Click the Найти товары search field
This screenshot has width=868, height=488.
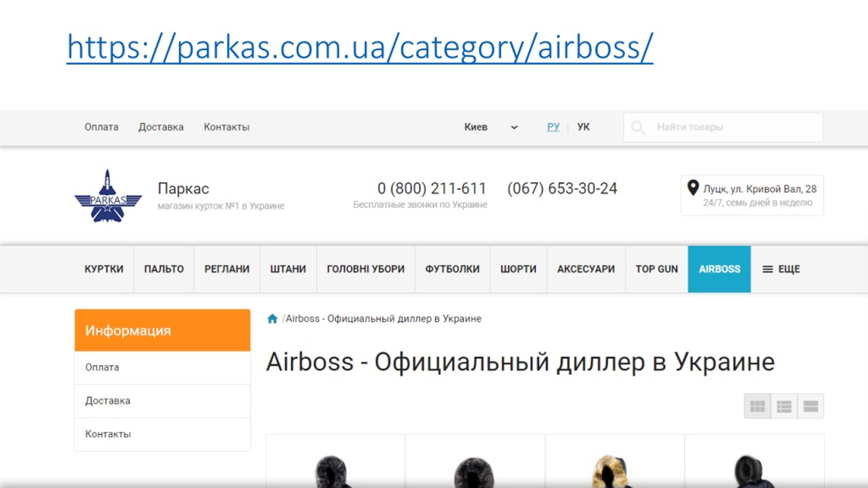click(x=723, y=127)
